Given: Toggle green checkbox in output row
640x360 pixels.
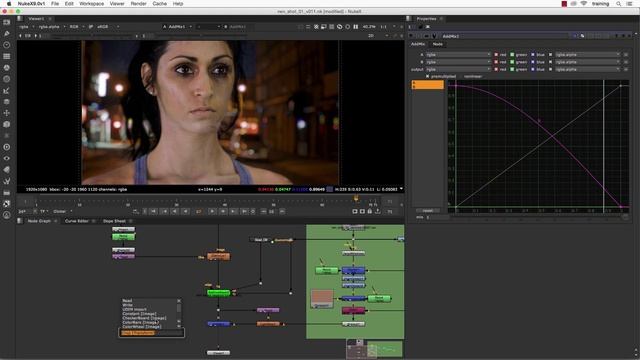Looking at the screenshot, I should coord(512,69).
